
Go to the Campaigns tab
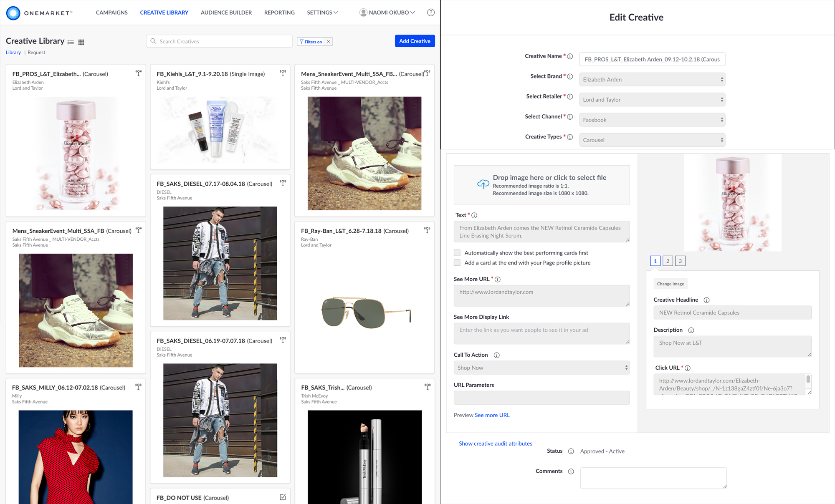click(x=112, y=13)
